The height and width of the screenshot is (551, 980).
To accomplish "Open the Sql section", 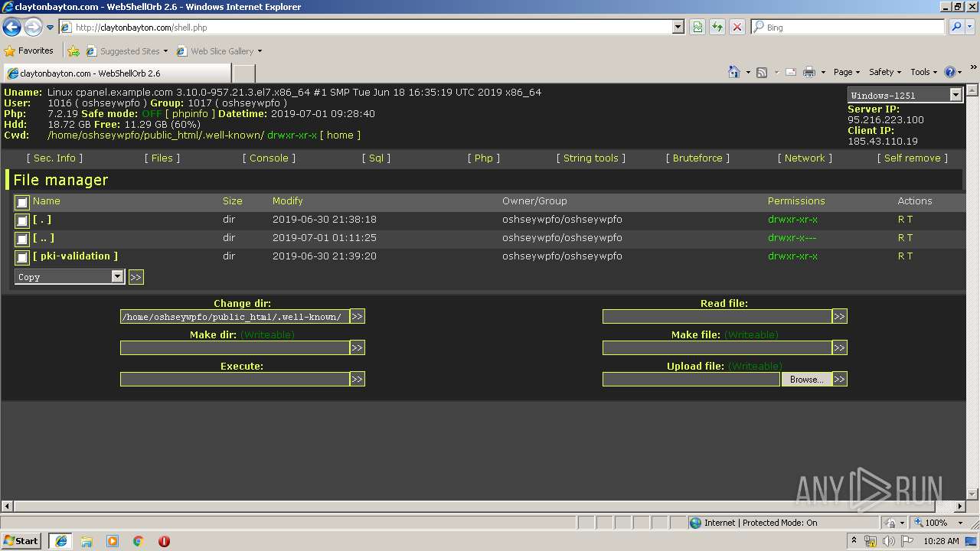I will tap(376, 158).
